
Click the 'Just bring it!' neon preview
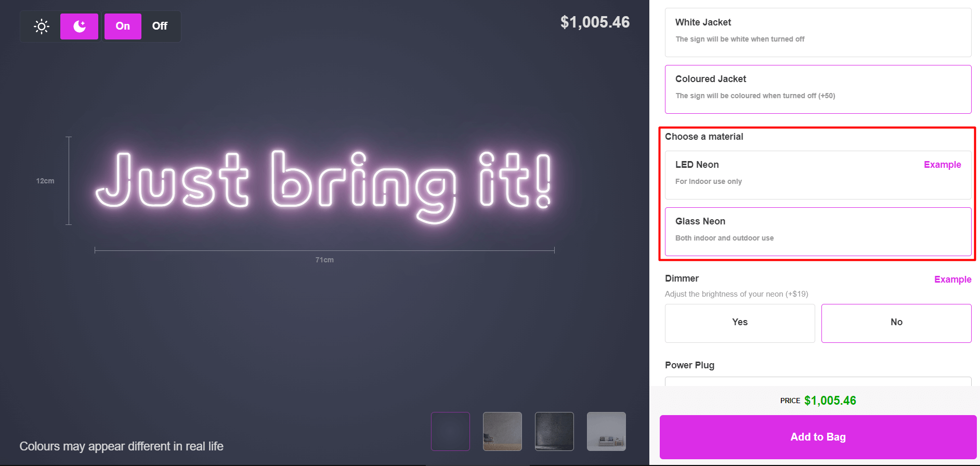(323, 185)
